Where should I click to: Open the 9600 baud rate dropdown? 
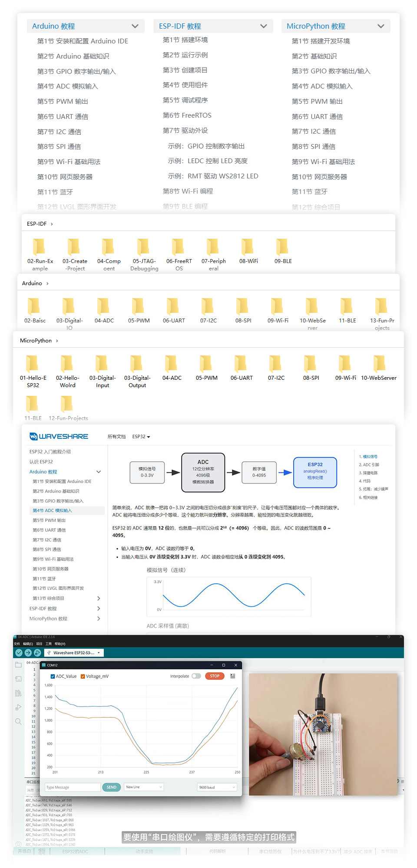click(217, 787)
